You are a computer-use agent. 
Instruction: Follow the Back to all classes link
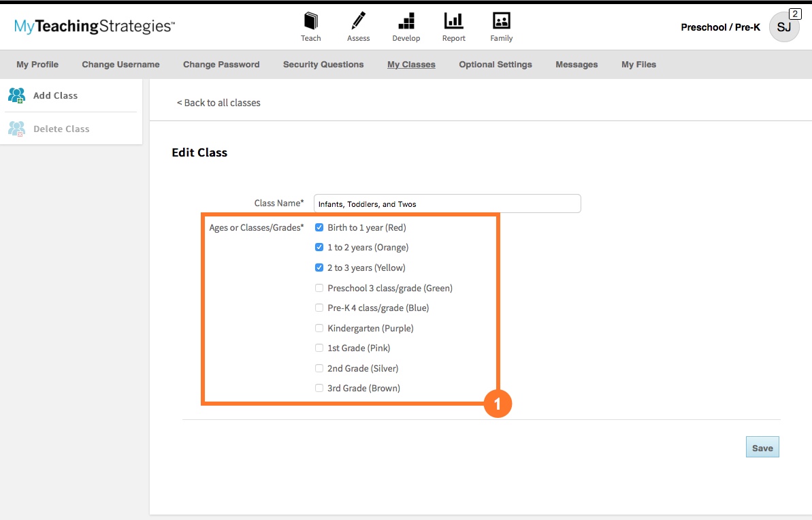218,103
